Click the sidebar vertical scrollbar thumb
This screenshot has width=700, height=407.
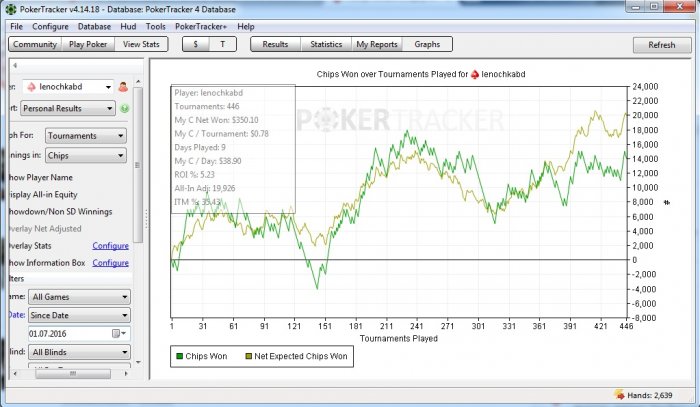click(x=138, y=165)
